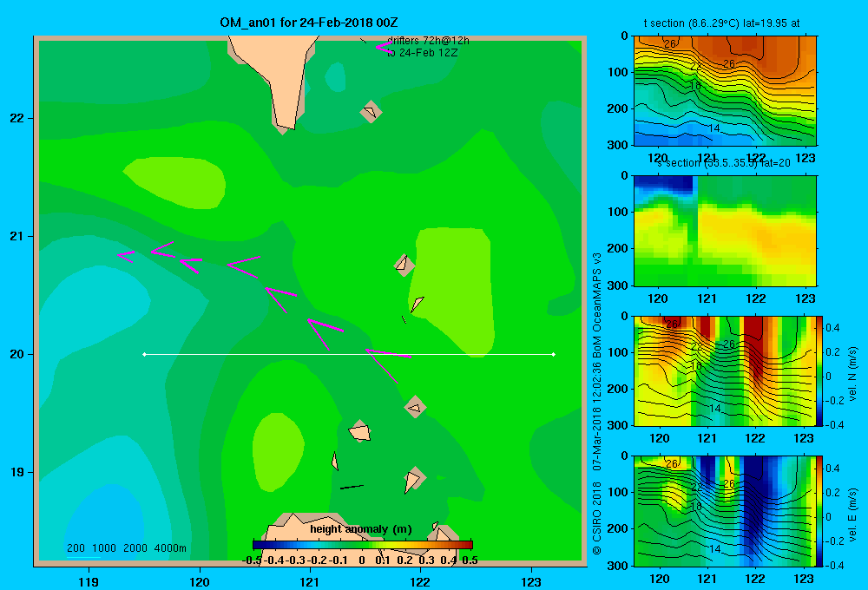Click contour label 14 in temperature section plot
Viewport: 868px width, 590px height.
pyautogui.click(x=714, y=128)
